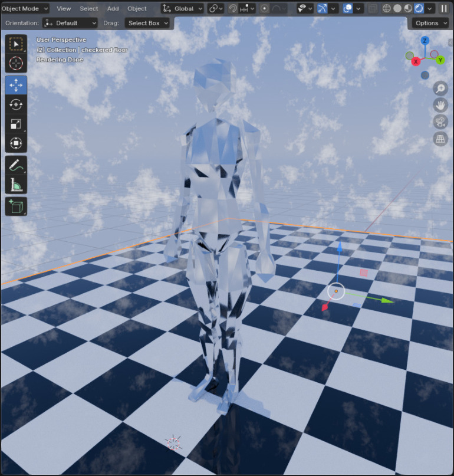The width and height of the screenshot is (454, 476).
Task: Open selectability and visibility dropdown
Action: [x=305, y=8]
